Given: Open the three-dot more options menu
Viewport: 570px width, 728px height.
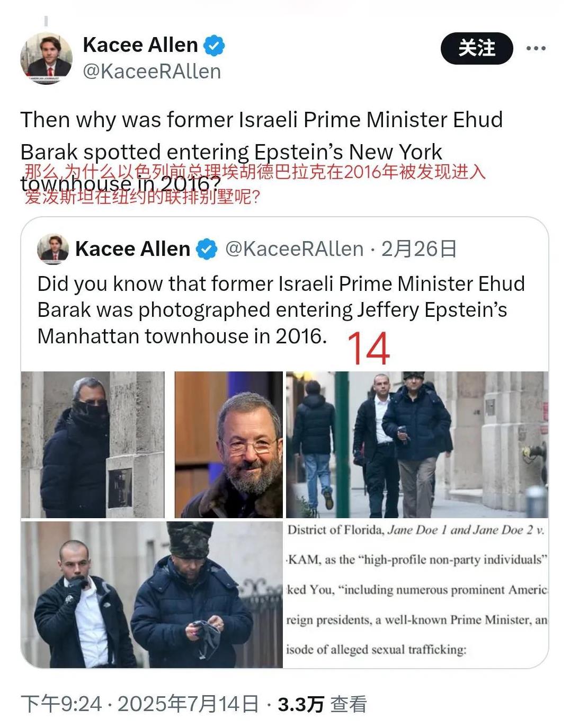Looking at the screenshot, I should (536, 48).
